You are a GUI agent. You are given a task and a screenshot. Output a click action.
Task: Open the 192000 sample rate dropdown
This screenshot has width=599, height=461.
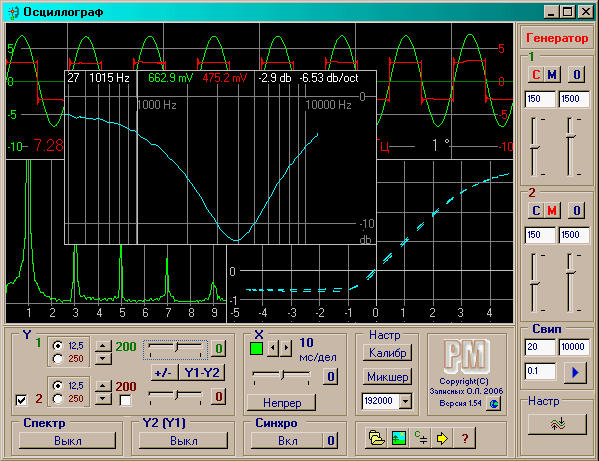pyautogui.click(x=405, y=401)
